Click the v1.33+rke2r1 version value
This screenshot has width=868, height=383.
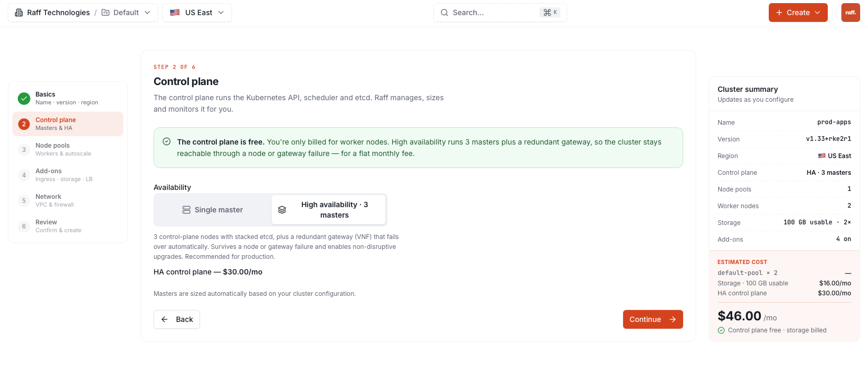point(828,139)
